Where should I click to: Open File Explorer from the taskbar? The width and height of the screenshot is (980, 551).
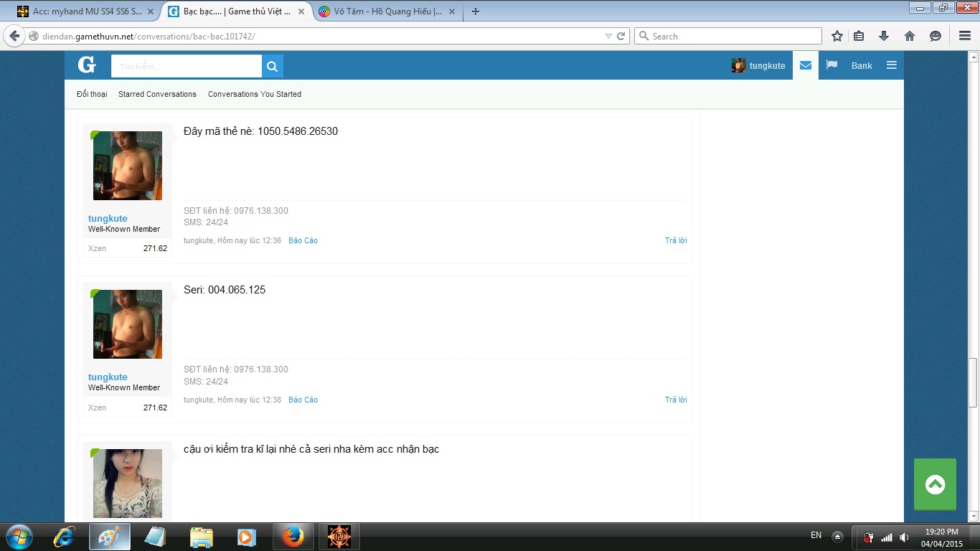[x=201, y=537]
